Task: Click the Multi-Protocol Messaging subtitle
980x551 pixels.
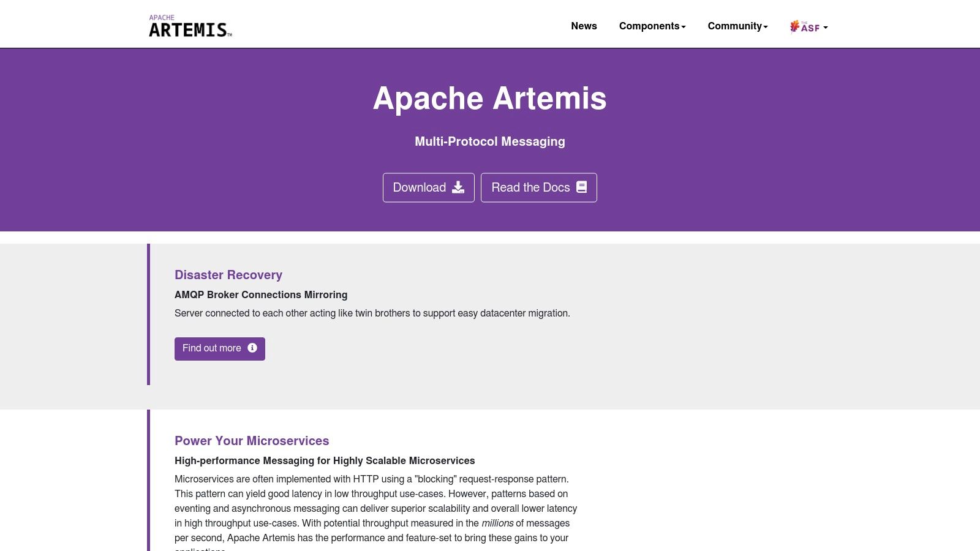Action: coord(489,141)
